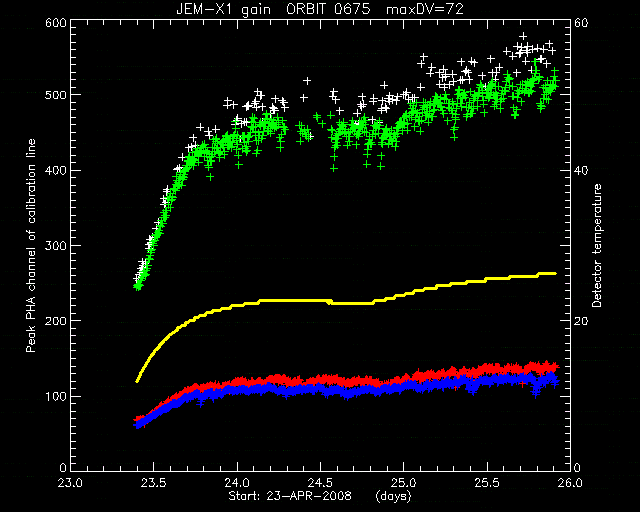Screen dimensions: 640x512
Task: Click the 300 tick label on left axis
Action: click(56, 246)
